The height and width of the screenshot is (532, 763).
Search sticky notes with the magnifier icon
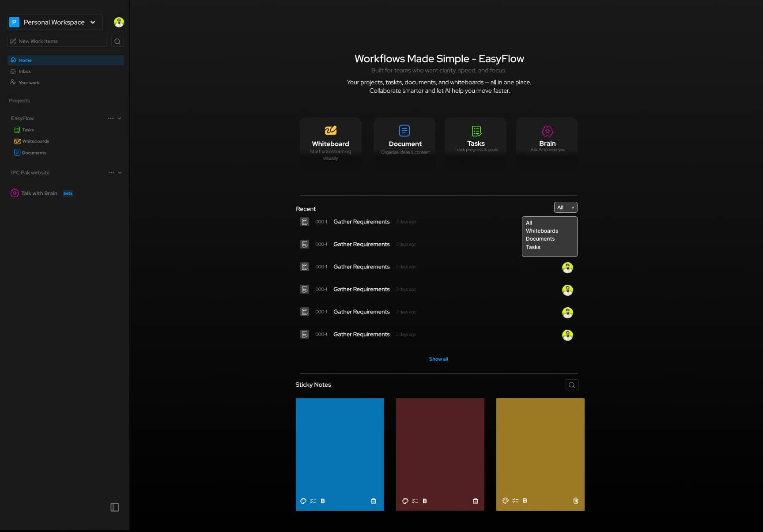[x=572, y=385]
